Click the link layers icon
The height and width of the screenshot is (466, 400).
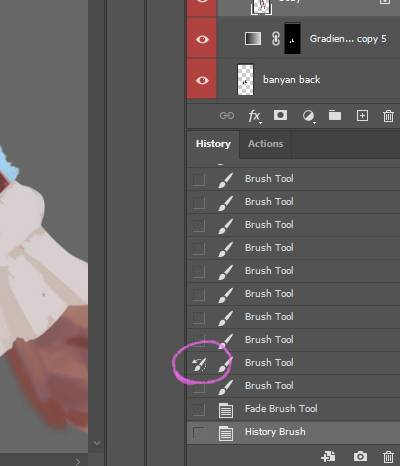(227, 116)
